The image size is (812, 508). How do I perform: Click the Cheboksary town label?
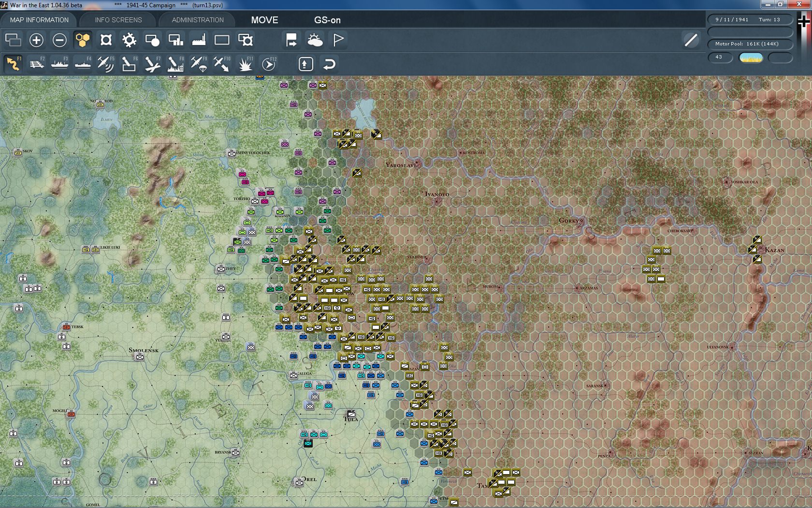[680, 231]
